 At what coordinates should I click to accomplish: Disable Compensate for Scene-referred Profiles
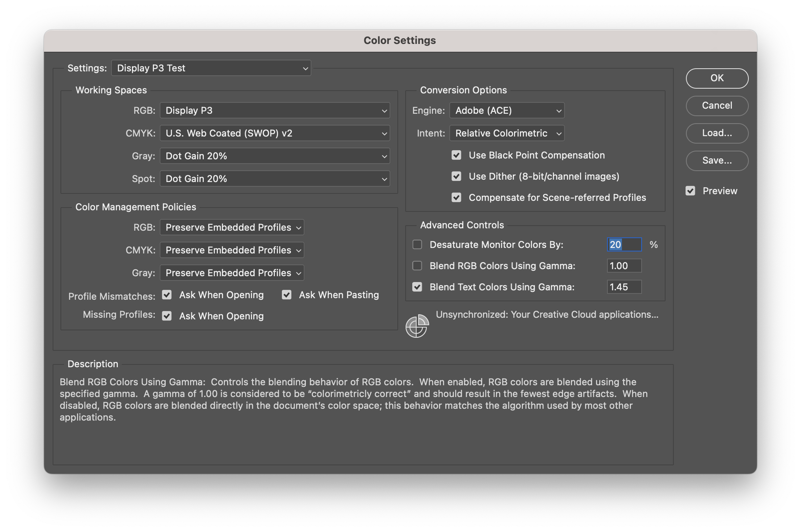click(456, 197)
